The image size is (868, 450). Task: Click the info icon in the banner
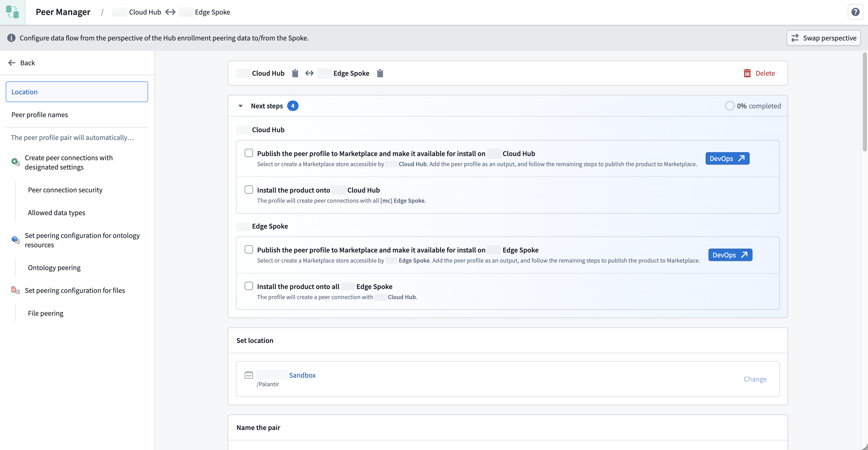[x=11, y=38]
